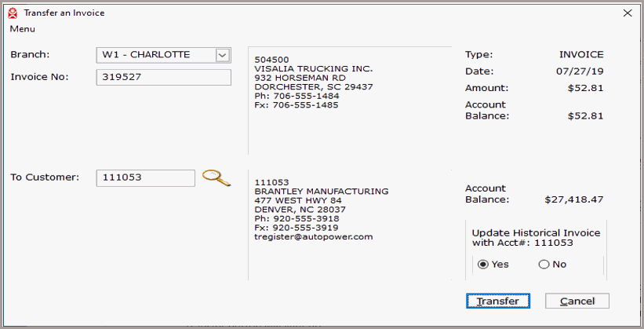Click the Update Historical Invoice group label
Screen dimensions: 644x329
pyautogui.click(x=536, y=238)
